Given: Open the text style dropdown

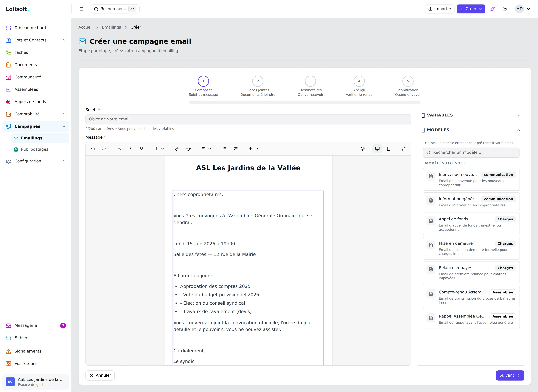Looking at the screenshot, I should tap(159, 149).
